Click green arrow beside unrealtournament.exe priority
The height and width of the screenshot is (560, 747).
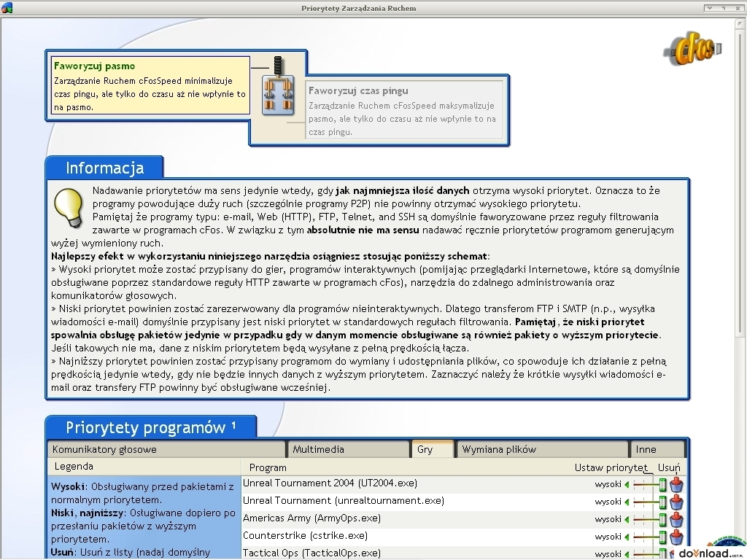pos(627,502)
